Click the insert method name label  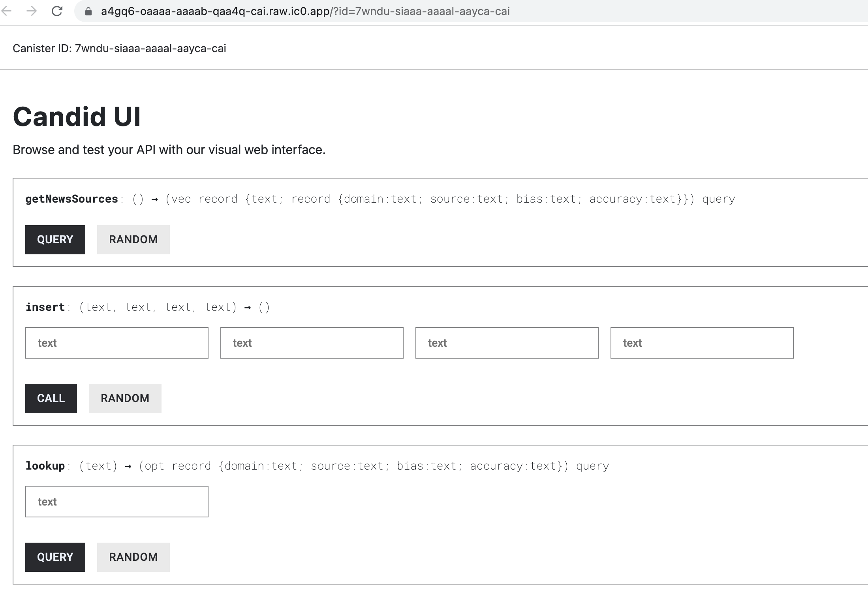click(x=45, y=307)
